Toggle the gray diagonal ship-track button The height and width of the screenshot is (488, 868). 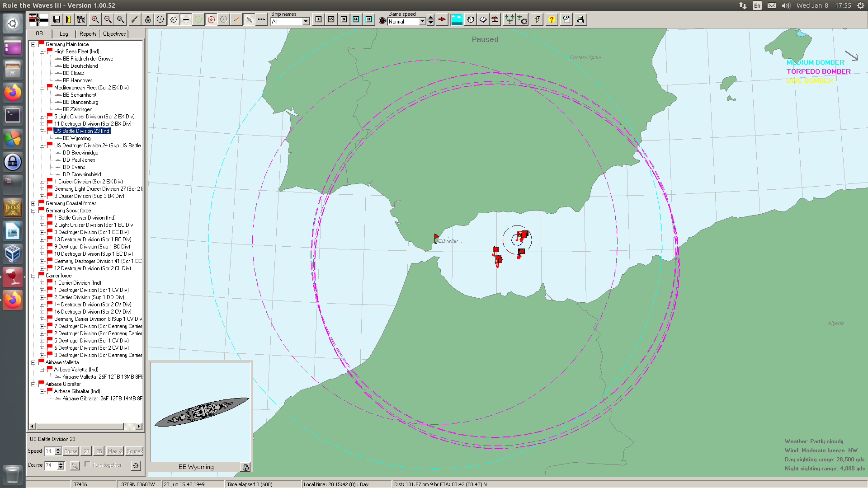[249, 19]
